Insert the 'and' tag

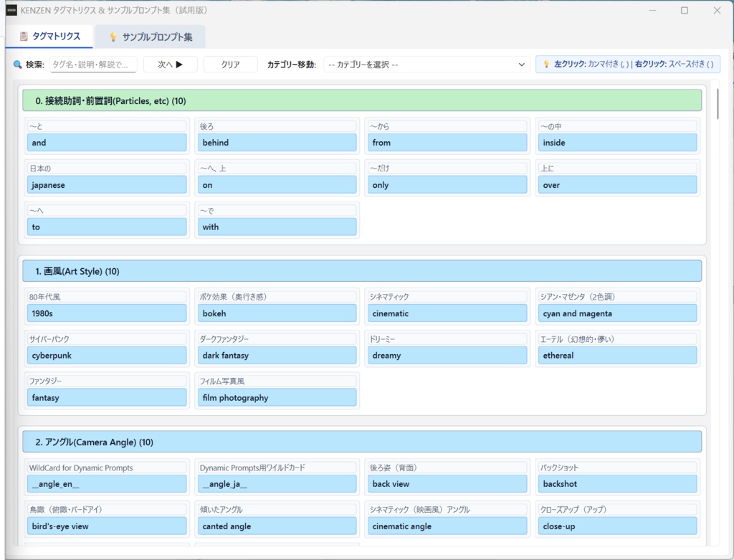pos(107,143)
